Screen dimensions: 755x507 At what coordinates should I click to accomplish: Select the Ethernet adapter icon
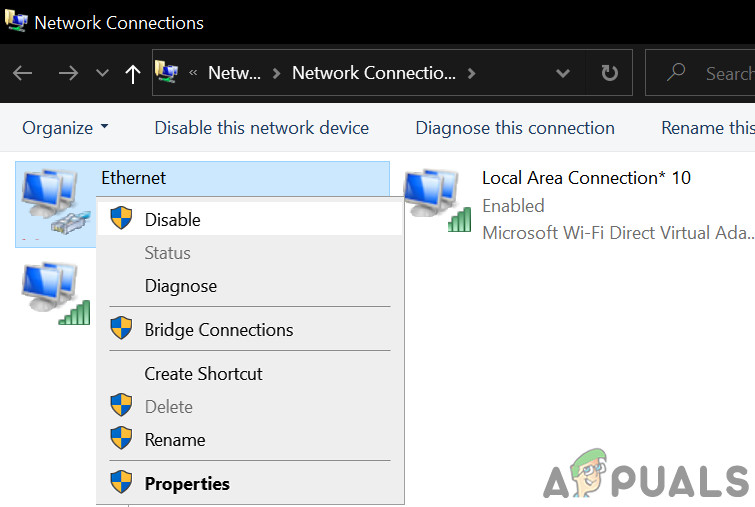(x=53, y=204)
